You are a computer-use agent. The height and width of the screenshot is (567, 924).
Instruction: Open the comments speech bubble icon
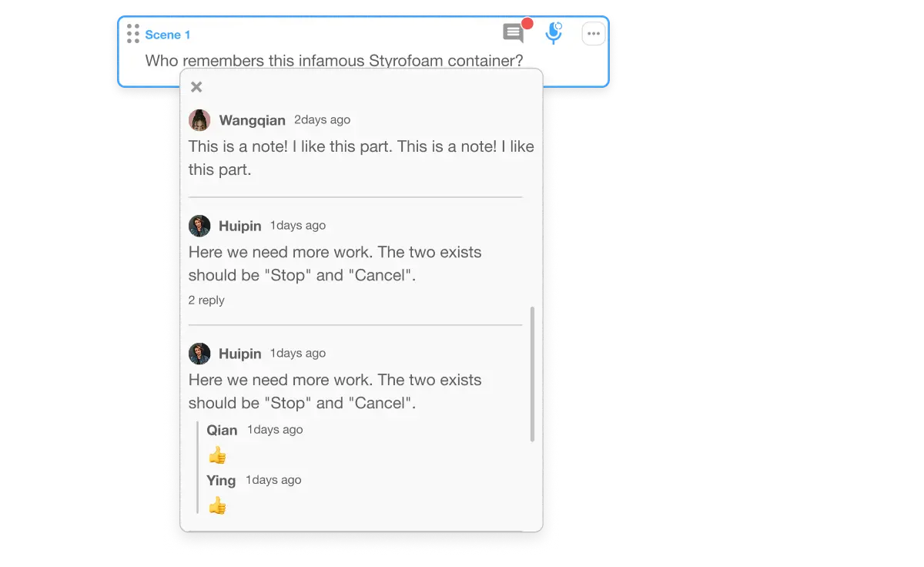(512, 33)
